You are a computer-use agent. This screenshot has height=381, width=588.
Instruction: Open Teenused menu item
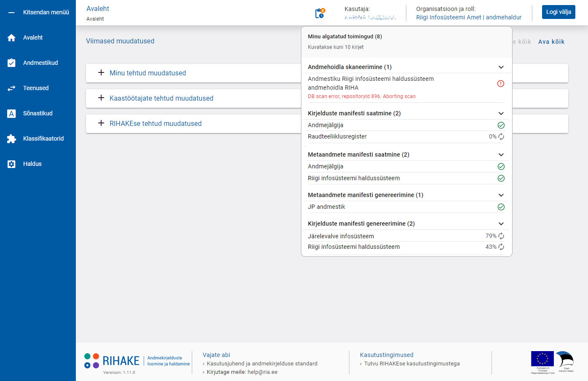(x=36, y=88)
